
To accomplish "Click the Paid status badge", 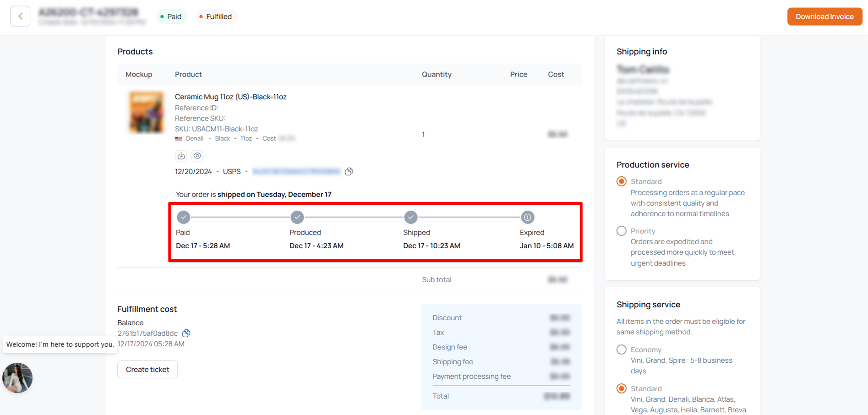I will pos(171,16).
